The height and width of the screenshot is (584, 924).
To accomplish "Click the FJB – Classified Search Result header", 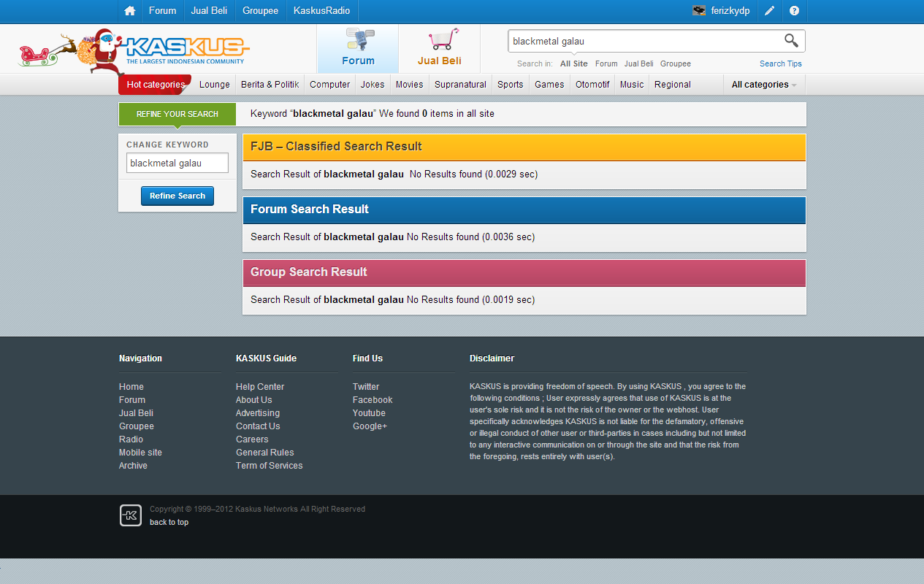I will (x=524, y=147).
